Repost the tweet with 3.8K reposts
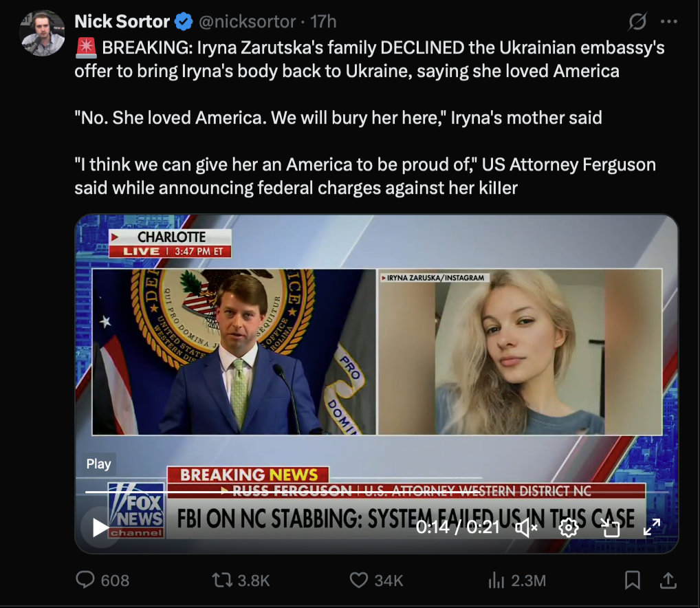Viewport: 700px width, 608px height. pos(222,580)
